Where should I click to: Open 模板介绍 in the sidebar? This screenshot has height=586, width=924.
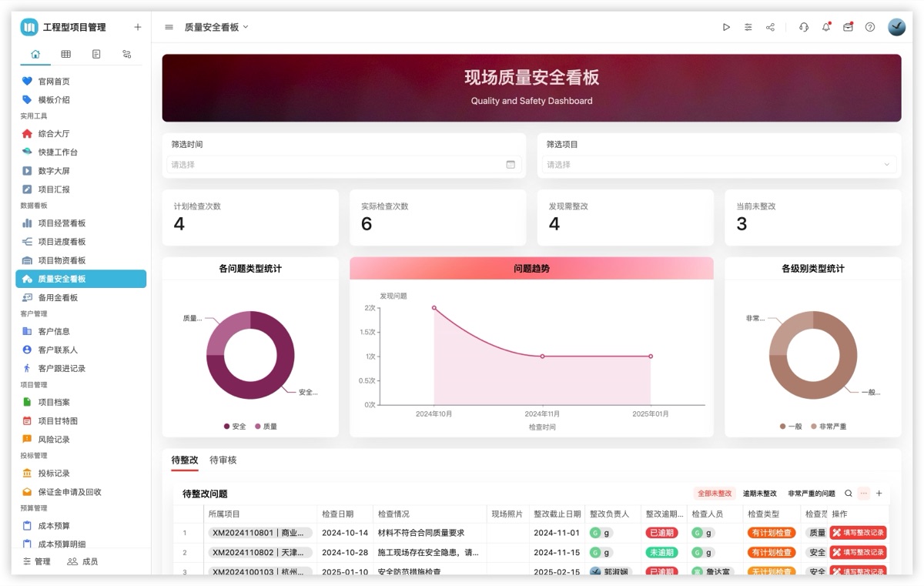coord(81,99)
